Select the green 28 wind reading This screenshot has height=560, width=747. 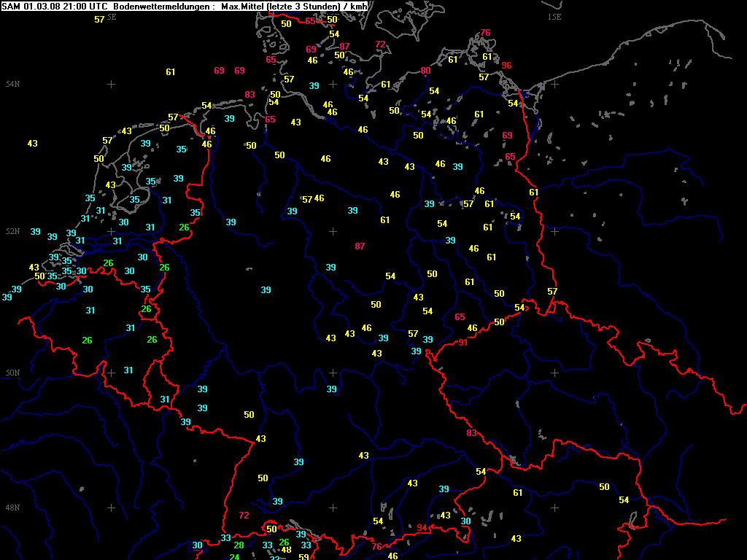pyautogui.click(x=239, y=545)
